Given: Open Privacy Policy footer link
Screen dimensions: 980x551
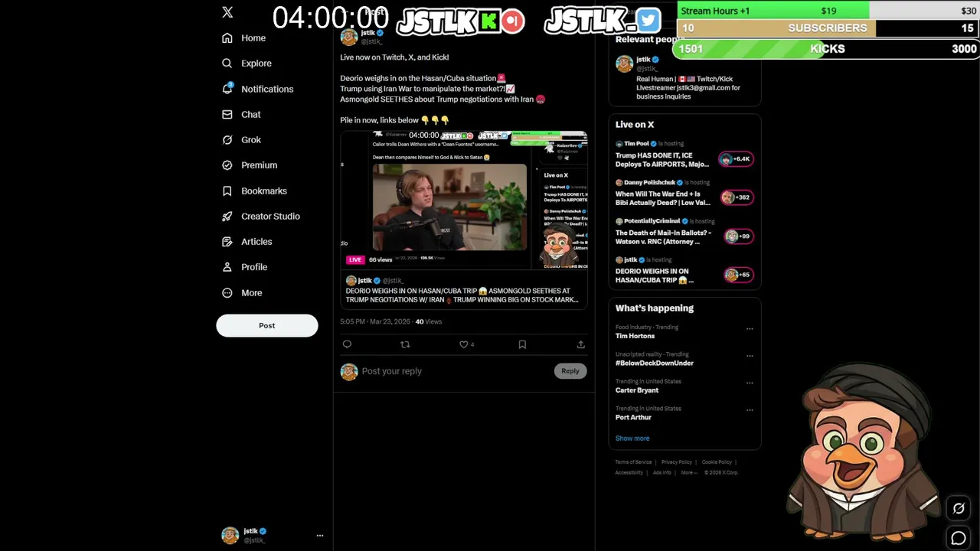Looking at the screenshot, I should tap(677, 462).
